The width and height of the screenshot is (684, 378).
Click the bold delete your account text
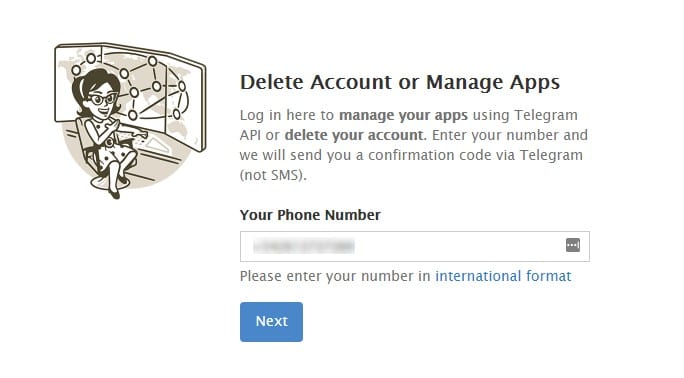tap(356, 135)
